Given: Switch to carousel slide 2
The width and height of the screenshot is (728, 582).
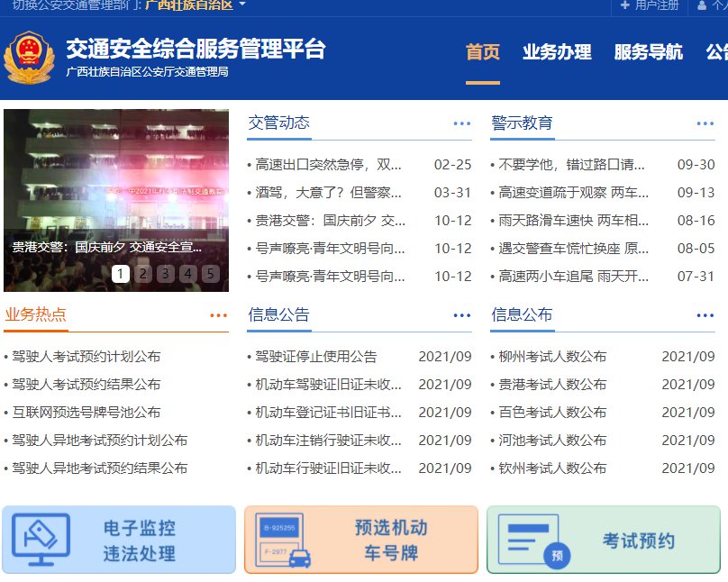Looking at the screenshot, I should coord(143,274).
